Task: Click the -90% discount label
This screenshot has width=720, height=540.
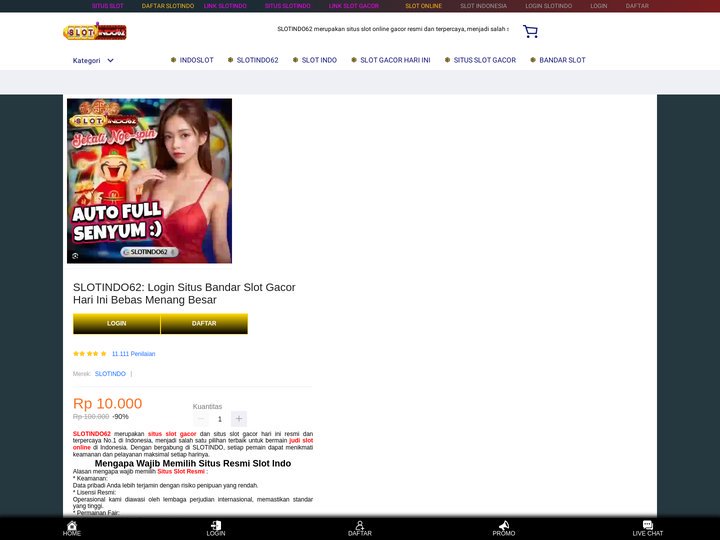Action: pos(120,416)
